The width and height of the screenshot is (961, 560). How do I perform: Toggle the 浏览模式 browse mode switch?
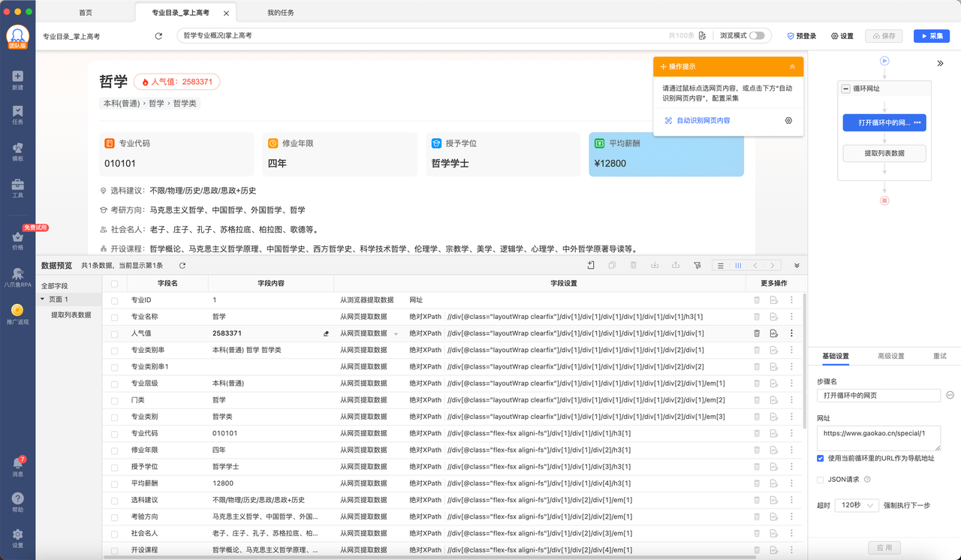757,35
